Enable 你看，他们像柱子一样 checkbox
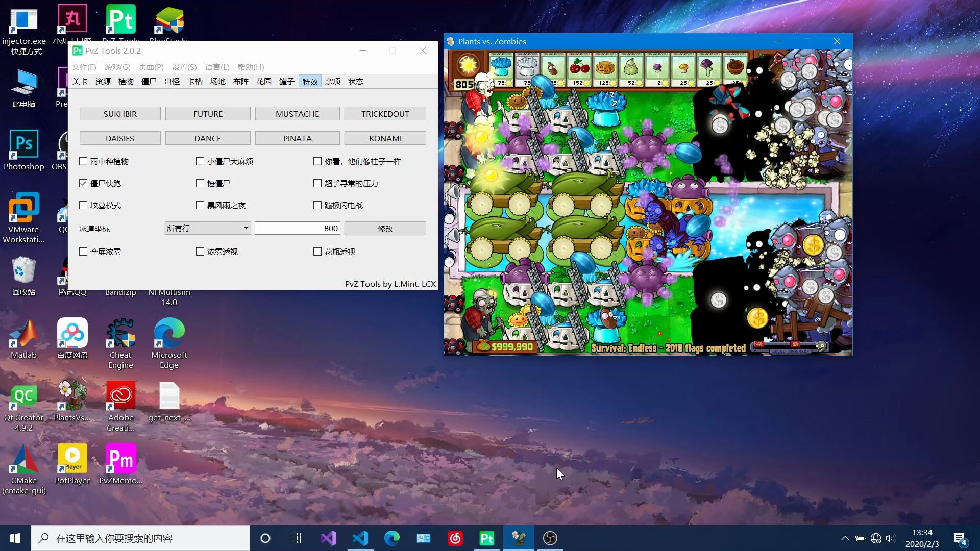 [x=317, y=161]
